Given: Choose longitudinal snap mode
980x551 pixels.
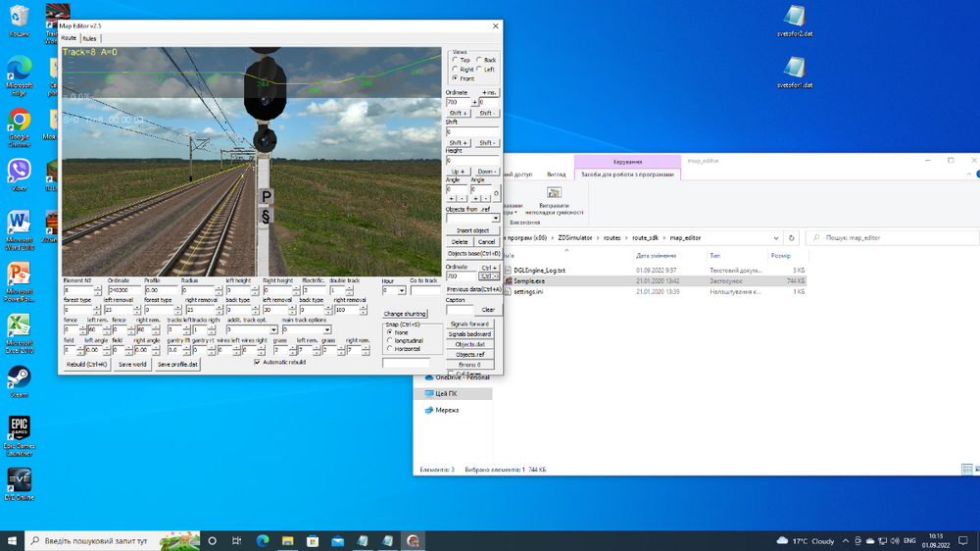Looking at the screenshot, I should 390,340.
